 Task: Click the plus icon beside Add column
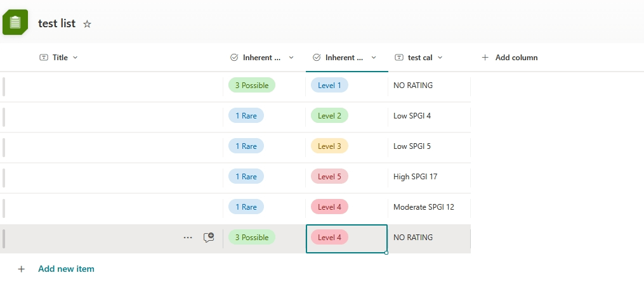[485, 58]
